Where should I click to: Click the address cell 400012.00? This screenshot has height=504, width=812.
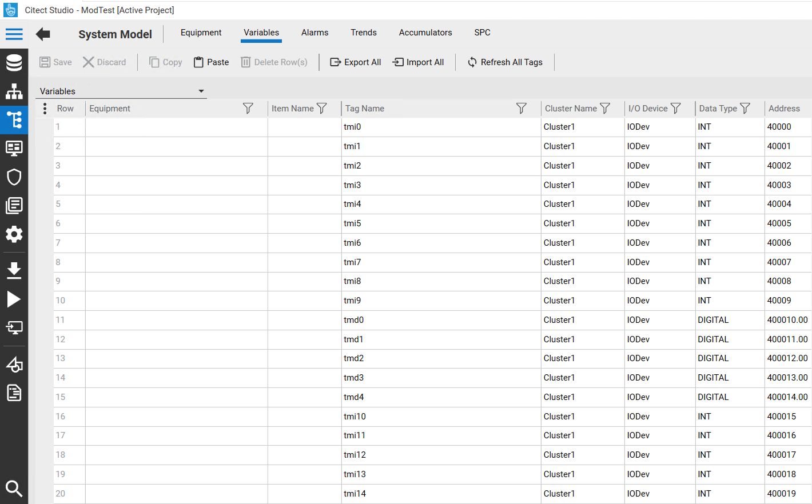(788, 358)
